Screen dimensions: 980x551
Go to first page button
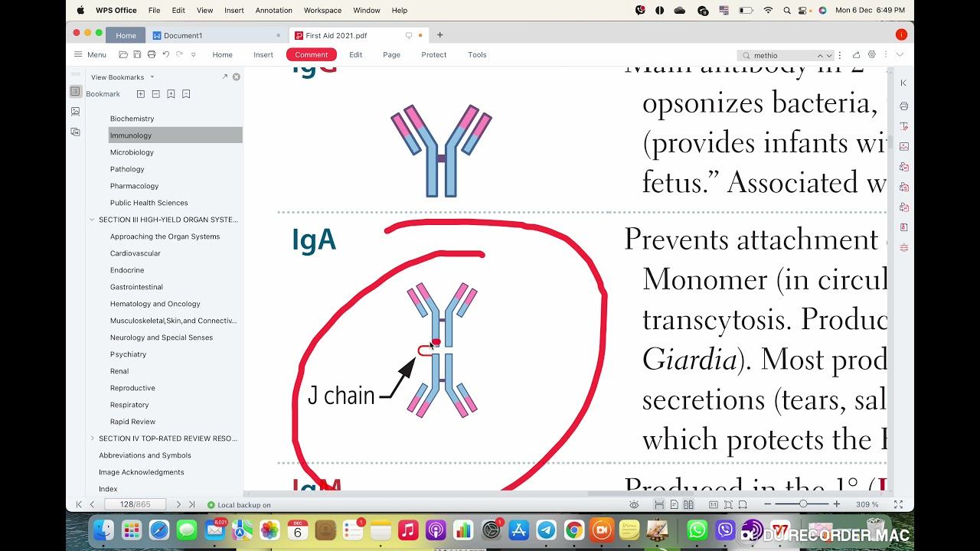[x=78, y=504]
